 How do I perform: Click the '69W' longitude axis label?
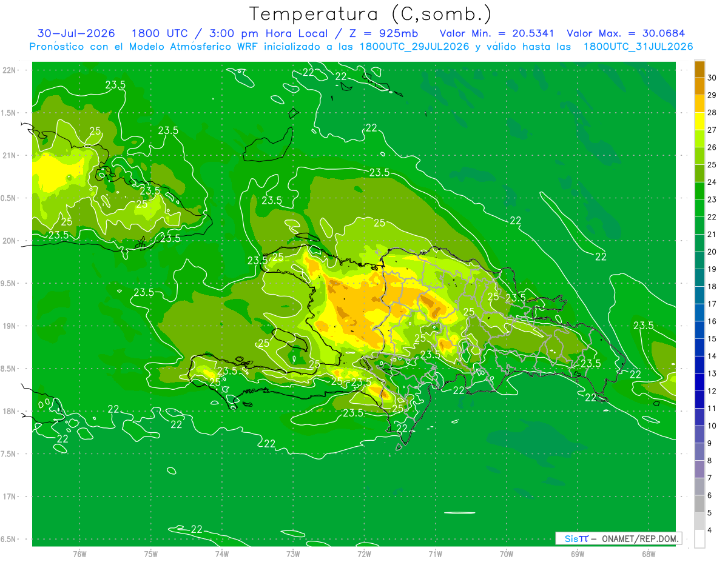(x=577, y=554)
